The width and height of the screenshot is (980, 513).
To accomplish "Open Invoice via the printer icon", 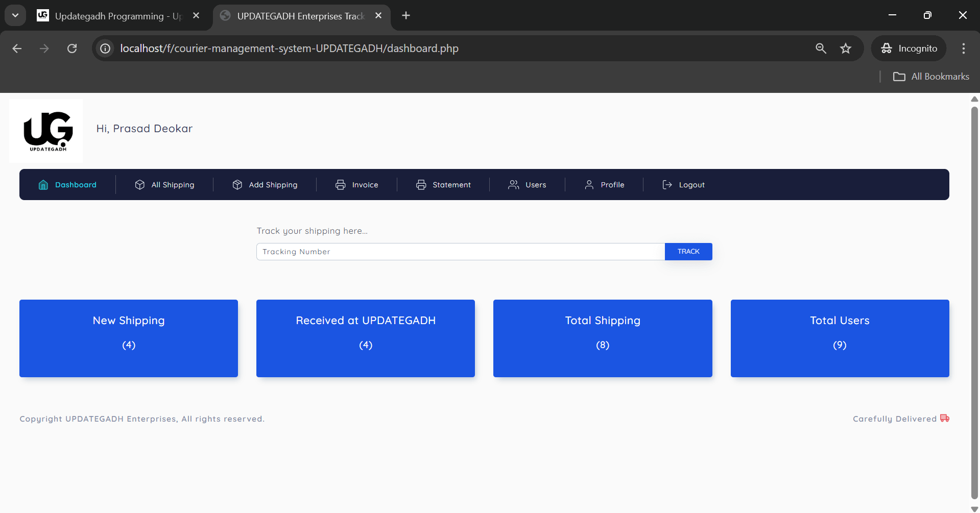I will [x=340, y=184].
